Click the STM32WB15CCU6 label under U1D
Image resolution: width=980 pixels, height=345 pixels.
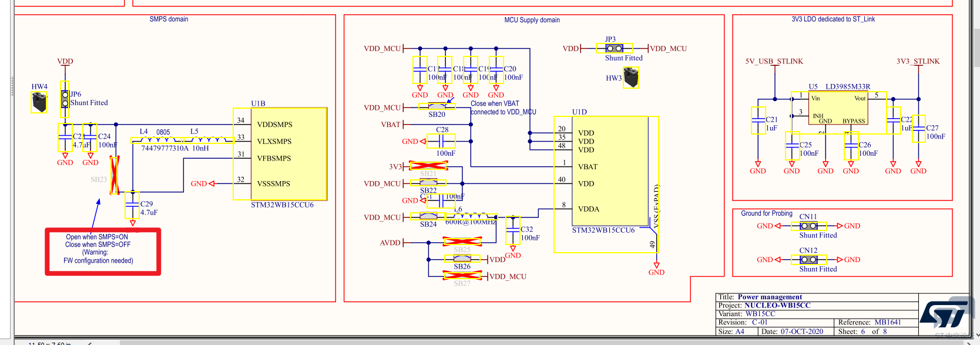603,230
